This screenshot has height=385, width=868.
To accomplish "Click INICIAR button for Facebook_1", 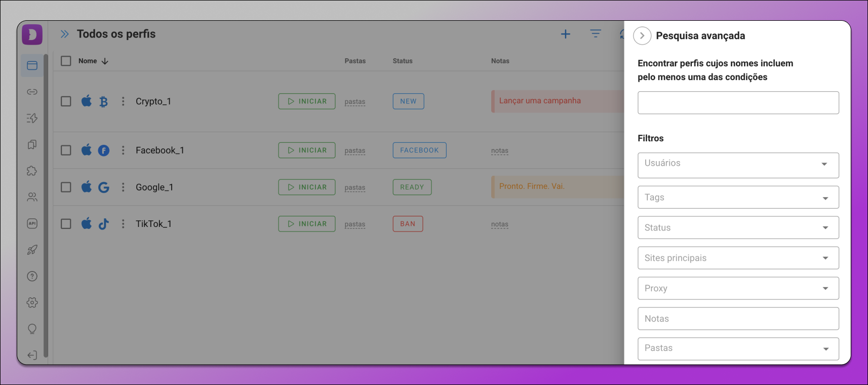I will [x=307, y=150].
